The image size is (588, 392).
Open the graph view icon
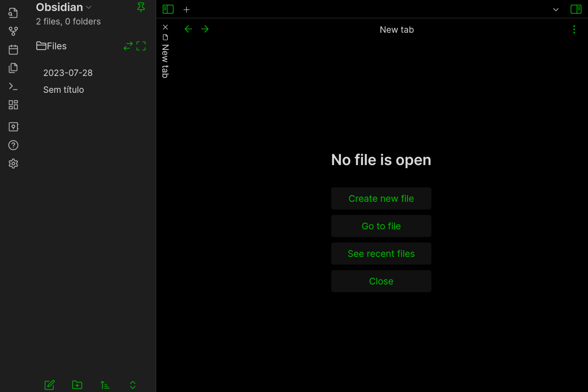tap(13, 31)
